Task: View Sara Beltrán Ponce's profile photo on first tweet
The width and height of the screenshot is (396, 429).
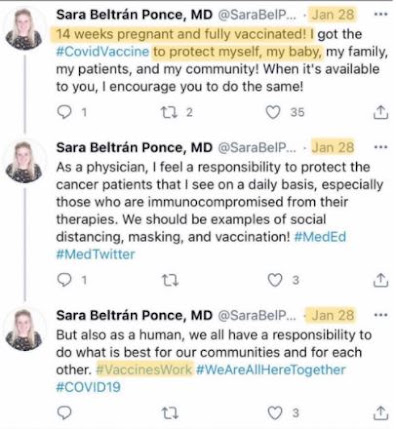Action: click(24, 29)
